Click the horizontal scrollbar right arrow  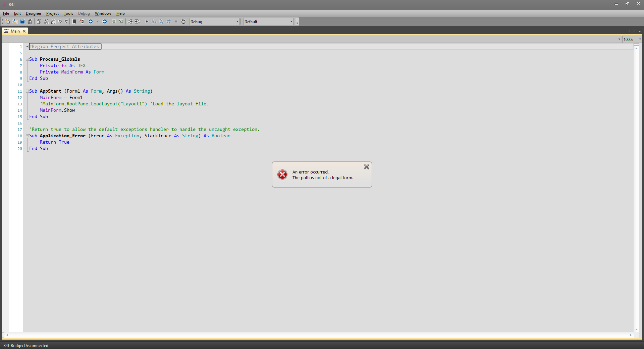(x=631, y=335)
